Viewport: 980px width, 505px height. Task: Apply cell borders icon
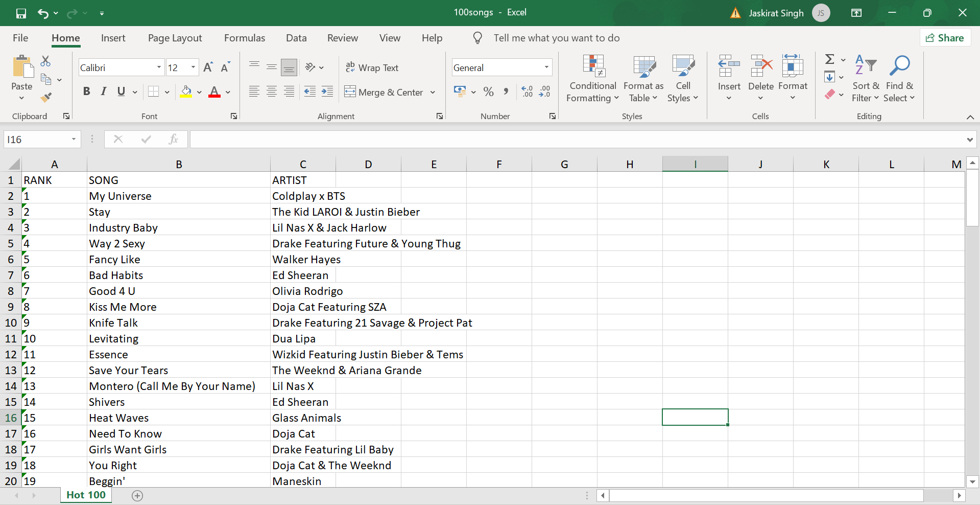pos(153,91)
